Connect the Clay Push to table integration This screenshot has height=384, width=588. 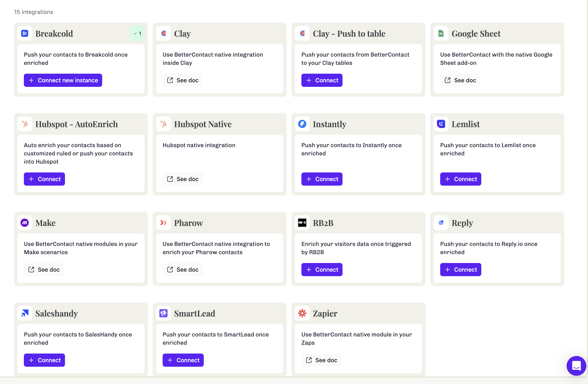322,80
